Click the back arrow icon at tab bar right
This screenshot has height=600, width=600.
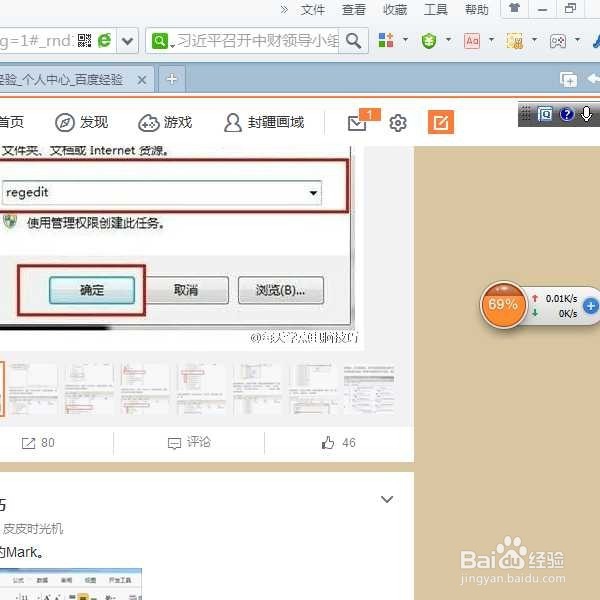(x=593, y=79)
